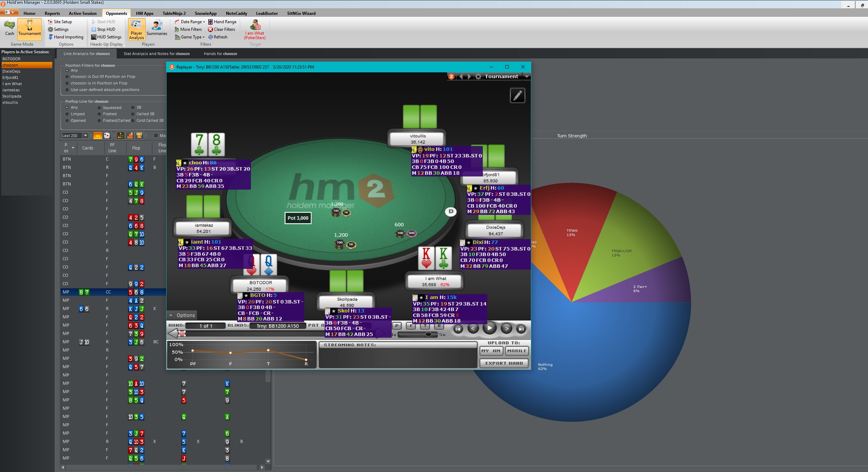Select chooozn is Out Of Position on Flop

coord(67,77)
